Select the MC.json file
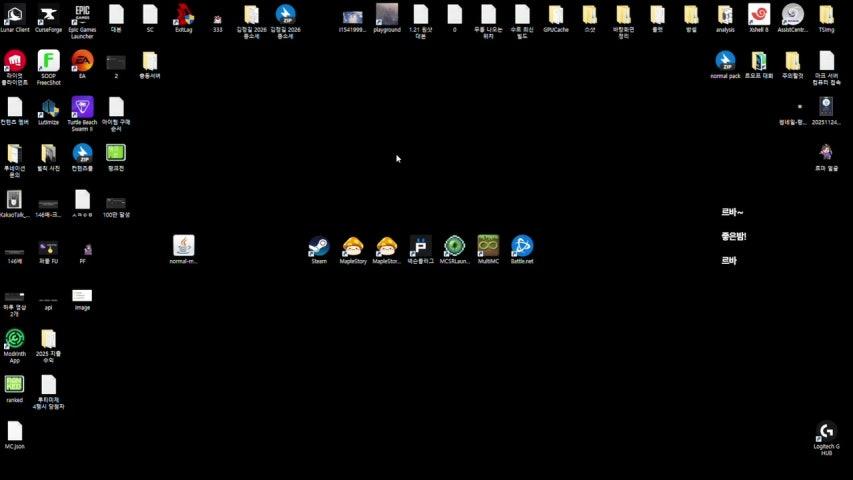The image size is (853, 480). pyautogui.click(x=15, y=431)
